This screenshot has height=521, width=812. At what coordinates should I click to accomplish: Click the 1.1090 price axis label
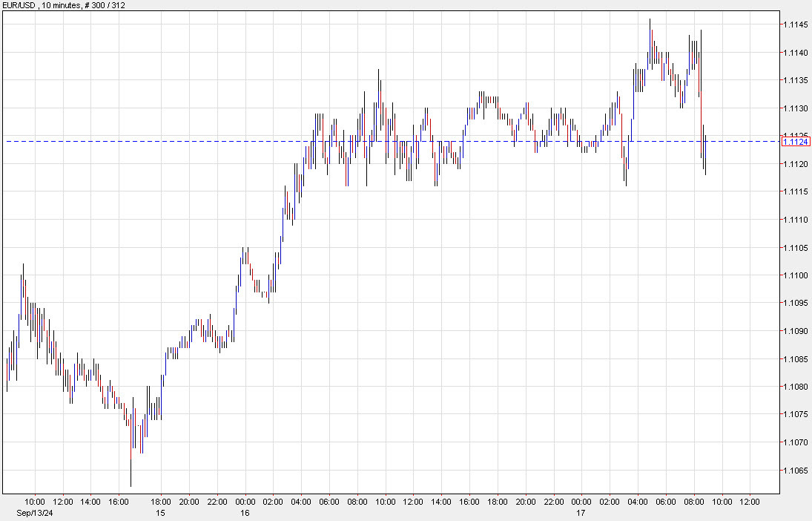point(796,331)
